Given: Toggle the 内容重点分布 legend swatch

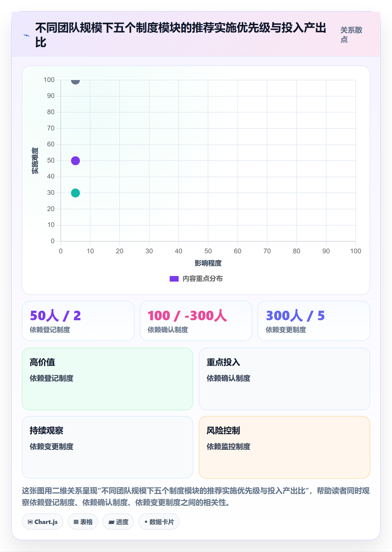Looking at the screenshot, I should click(174, 279).
